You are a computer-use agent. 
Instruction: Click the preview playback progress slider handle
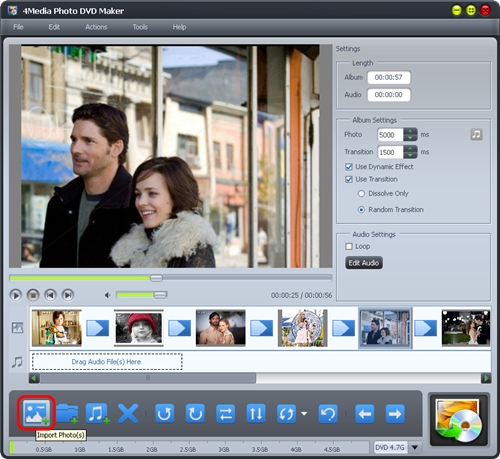point(156,278)
